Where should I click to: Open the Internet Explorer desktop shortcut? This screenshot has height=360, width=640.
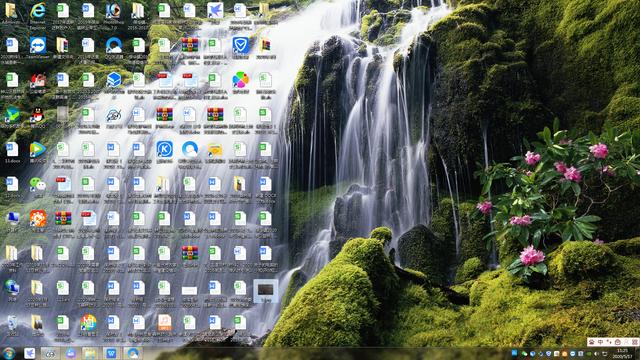tap(38, 11)
